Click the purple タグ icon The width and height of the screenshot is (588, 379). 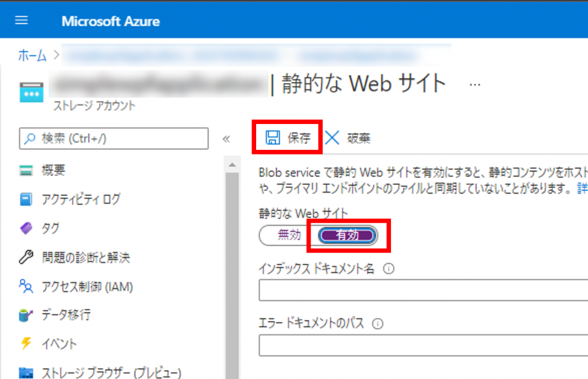point(26,229)
